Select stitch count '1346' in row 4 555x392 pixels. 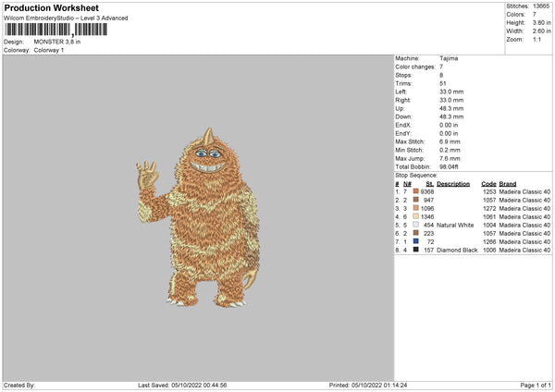[427, 217]
